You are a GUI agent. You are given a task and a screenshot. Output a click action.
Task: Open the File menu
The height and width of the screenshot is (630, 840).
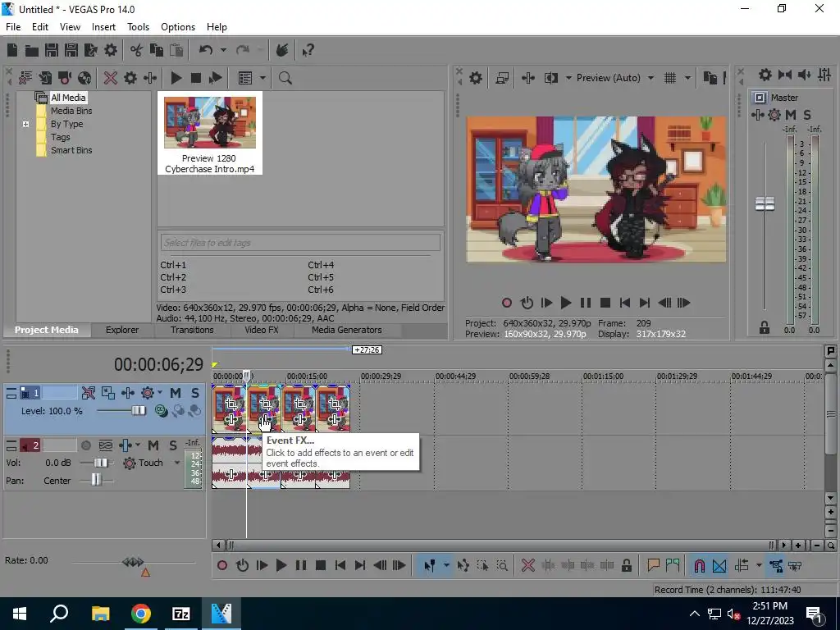(x=13, y=27)
